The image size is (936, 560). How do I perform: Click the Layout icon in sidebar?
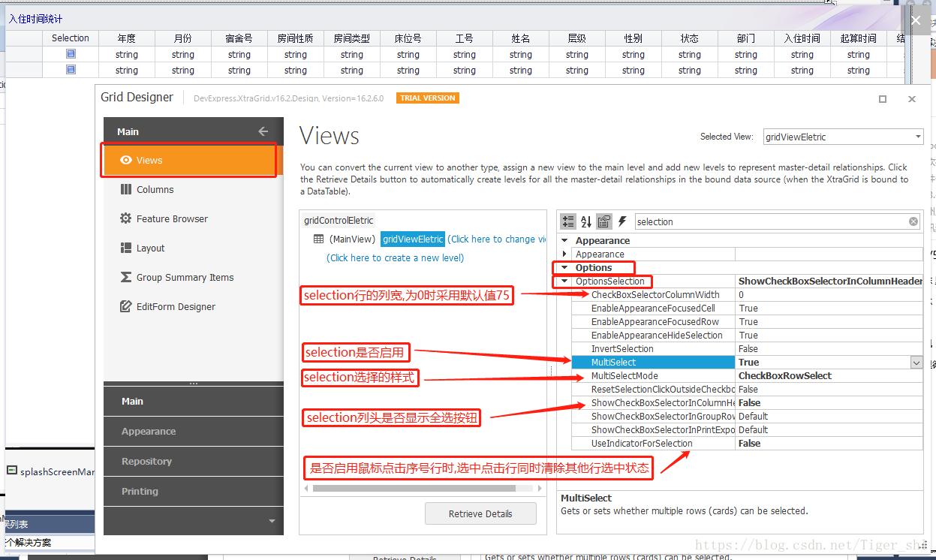(x=126, y=248)
